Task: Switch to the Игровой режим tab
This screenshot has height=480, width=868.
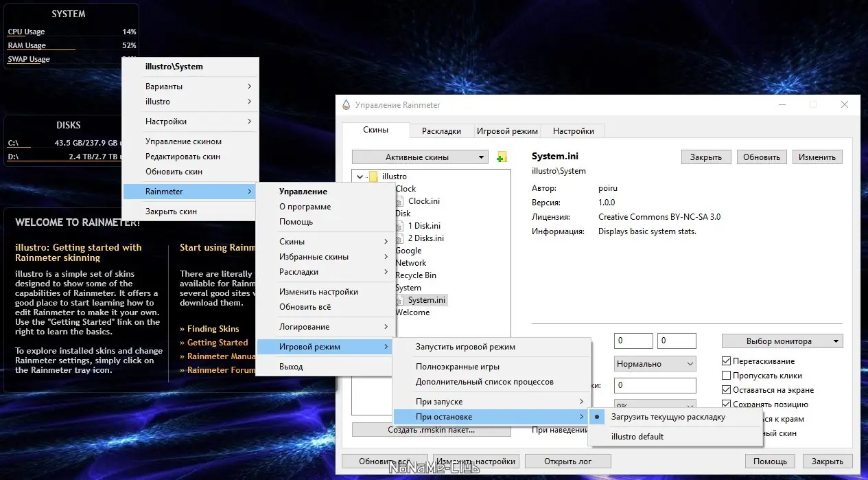Action: 508,130
